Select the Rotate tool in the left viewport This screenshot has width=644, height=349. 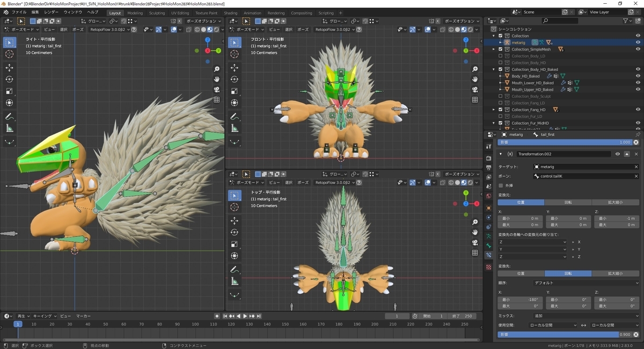10,79
